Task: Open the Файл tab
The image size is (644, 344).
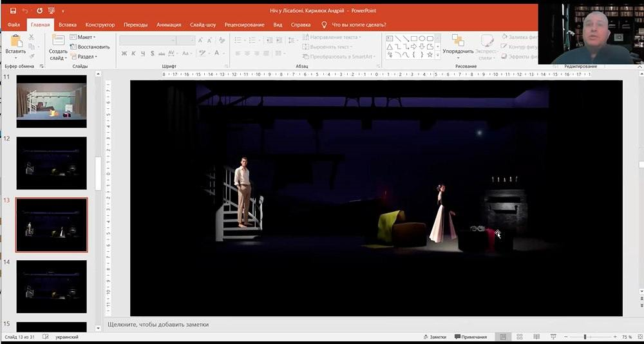Action: tap(14, 24)
